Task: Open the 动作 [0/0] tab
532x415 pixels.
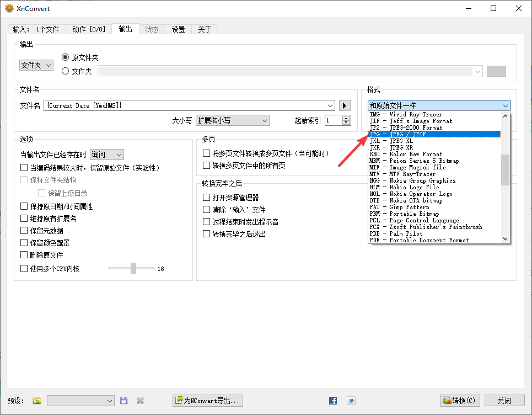Action: coord(89,29)
